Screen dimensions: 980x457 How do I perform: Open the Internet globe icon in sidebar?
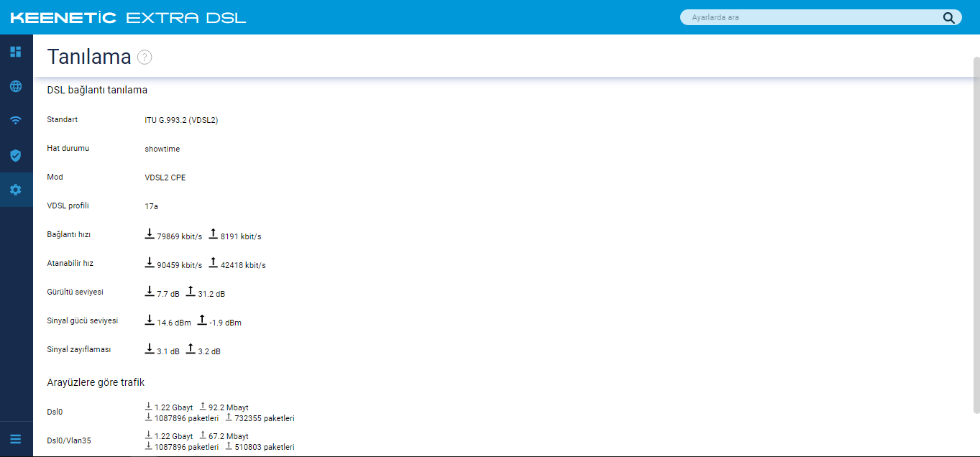(16, 86)
